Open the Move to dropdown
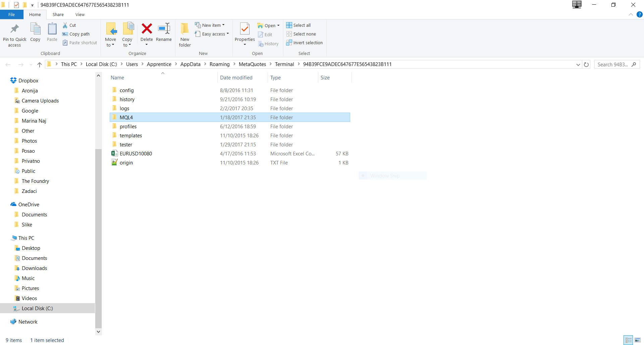Screen dimensions: 644x345 tap(111, 35)
